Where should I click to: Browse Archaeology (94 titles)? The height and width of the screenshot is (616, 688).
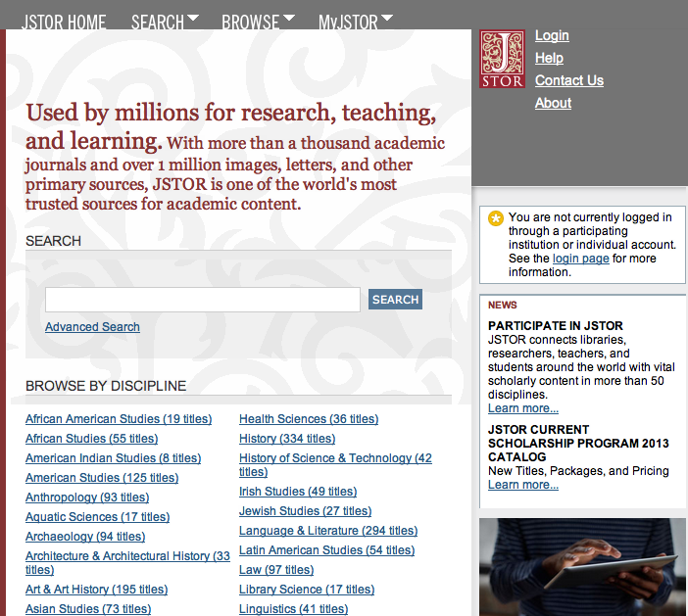(x=85, y=537)
